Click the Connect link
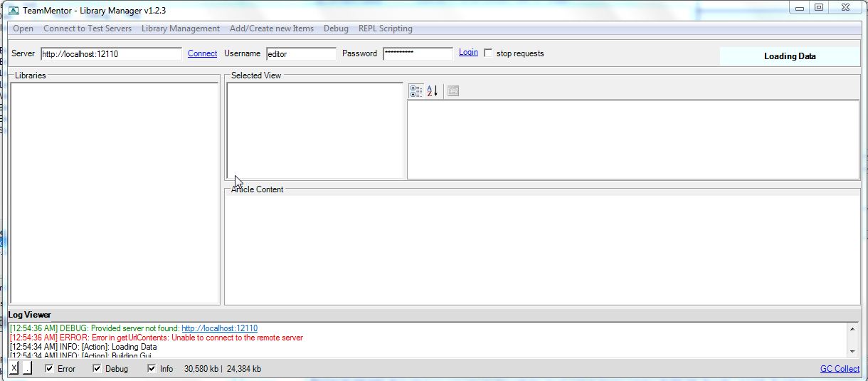This screenshot has width=868, height=381. [x=203, y=53]
